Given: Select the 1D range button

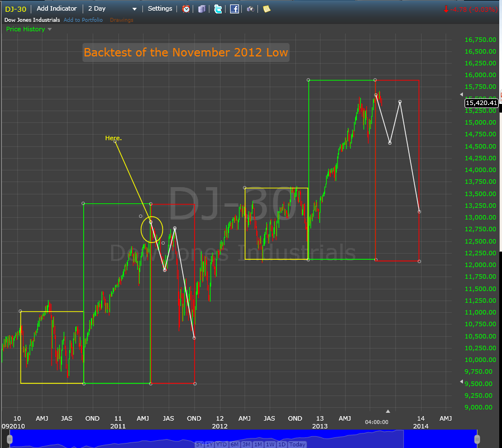Looking at the screenshot, I should (282, 445).
